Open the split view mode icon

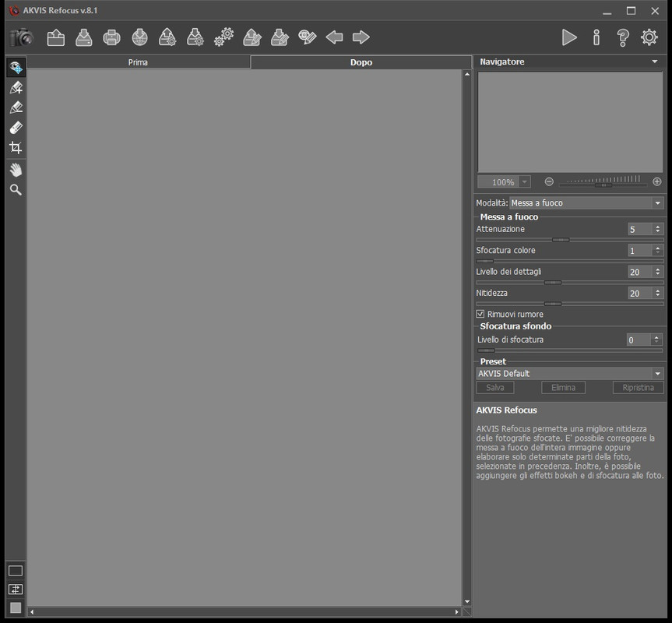pos(16,590)
